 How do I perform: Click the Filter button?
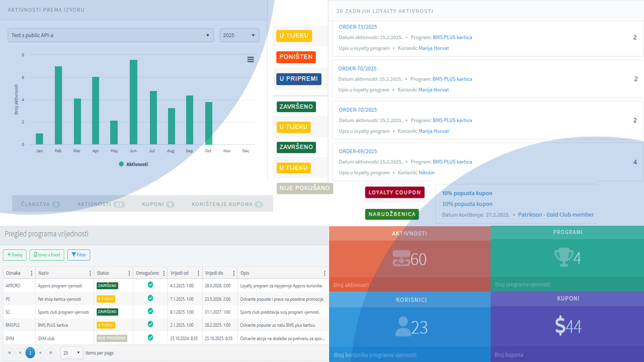78,255
